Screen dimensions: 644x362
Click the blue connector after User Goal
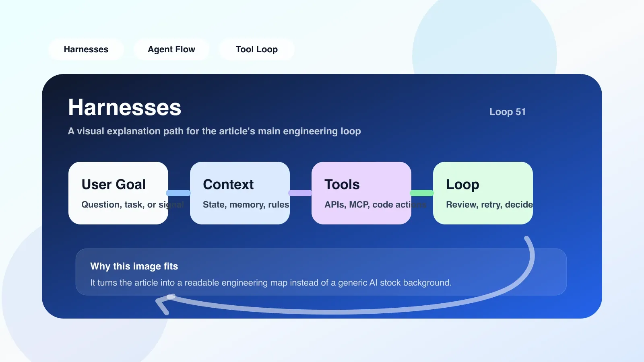point(178,193)
